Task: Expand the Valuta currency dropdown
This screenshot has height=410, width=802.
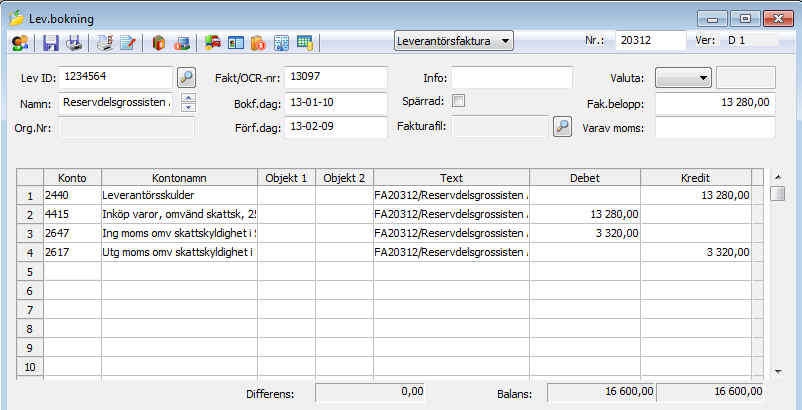Action: (x=683, y=77)
